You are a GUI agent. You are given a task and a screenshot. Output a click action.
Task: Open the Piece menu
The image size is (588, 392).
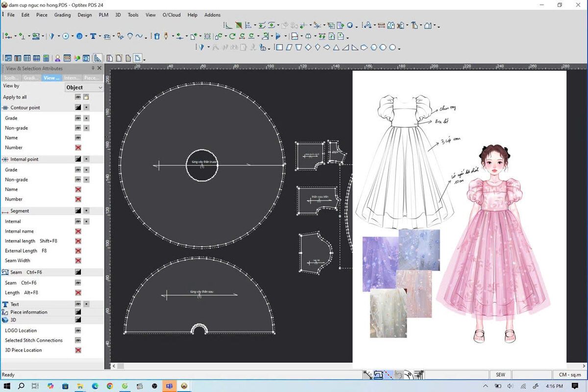pyautogui.click(x=42, y=15)
